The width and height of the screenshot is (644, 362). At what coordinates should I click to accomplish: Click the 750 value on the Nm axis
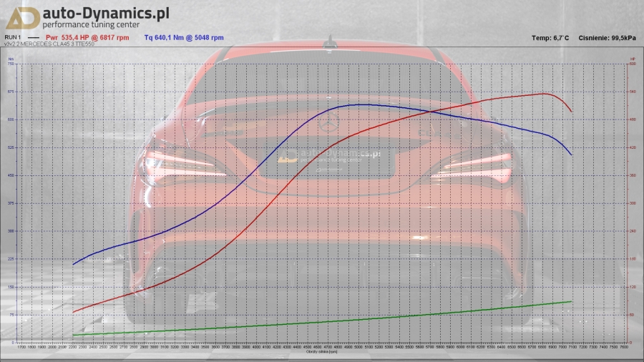[10, 64]
